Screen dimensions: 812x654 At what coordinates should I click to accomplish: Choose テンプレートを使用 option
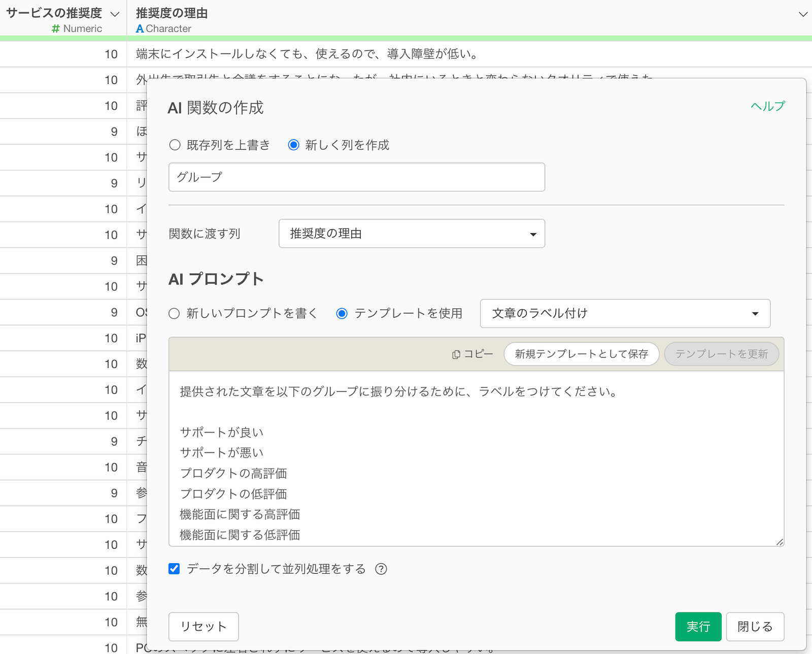(x=342, y=313)
